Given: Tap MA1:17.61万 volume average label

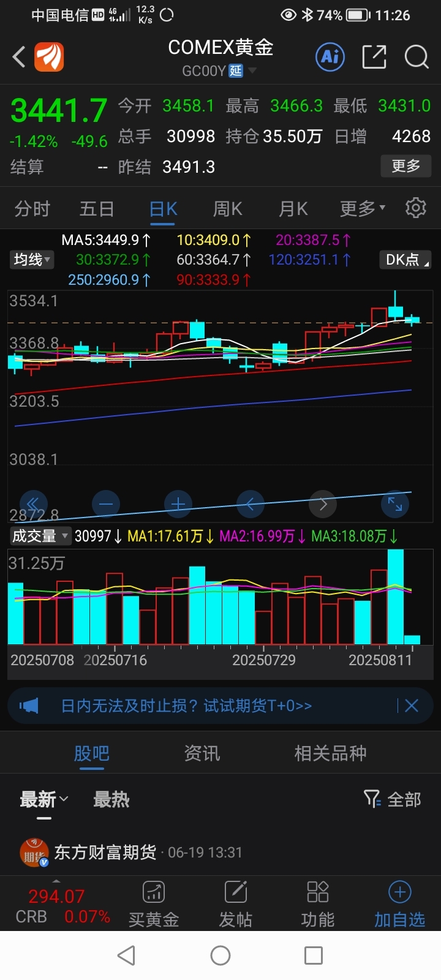Looking at the screenshot, I should point(171,537).
